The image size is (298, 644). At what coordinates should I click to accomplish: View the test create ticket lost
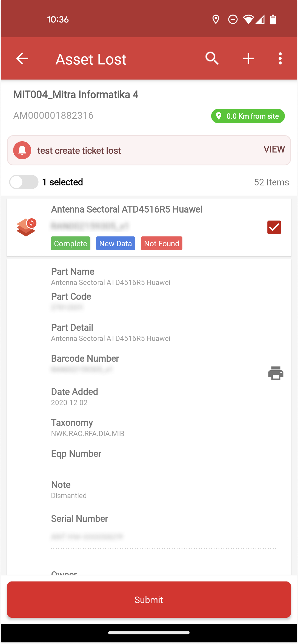pos(274,149)
